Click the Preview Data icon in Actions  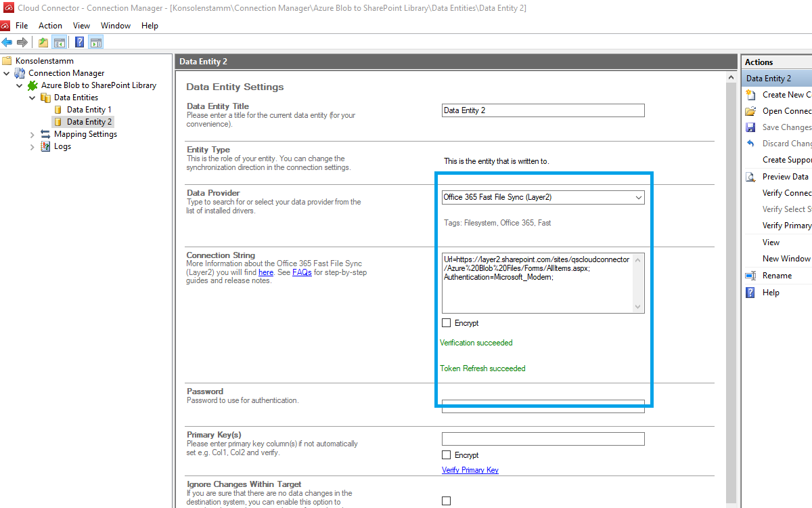[x=750, y=177]
